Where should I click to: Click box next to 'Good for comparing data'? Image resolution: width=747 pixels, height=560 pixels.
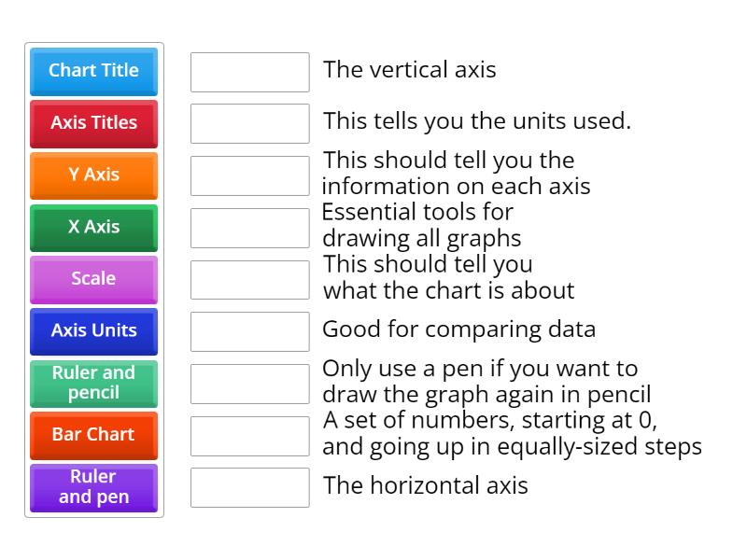(249, 331)
